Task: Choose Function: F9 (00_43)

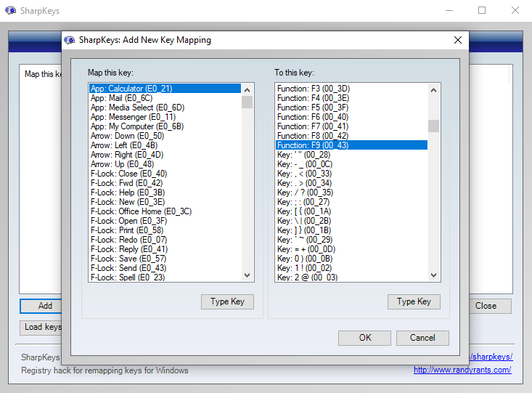Action: [x=351, y=145]
